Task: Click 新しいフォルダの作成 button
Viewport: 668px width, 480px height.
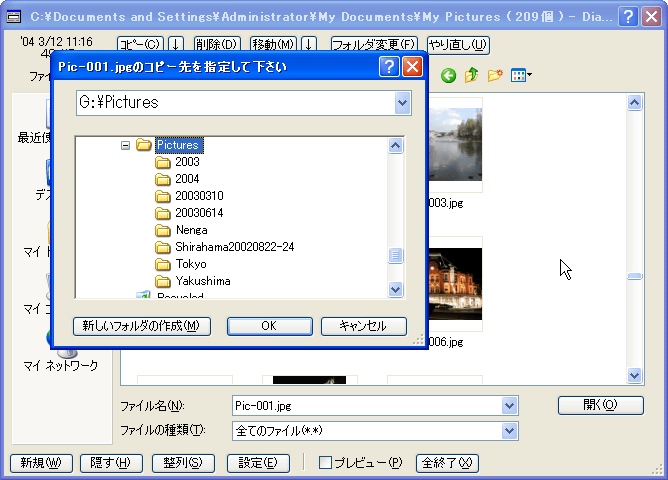Action: pyautogui.click(x=141, y=326)
